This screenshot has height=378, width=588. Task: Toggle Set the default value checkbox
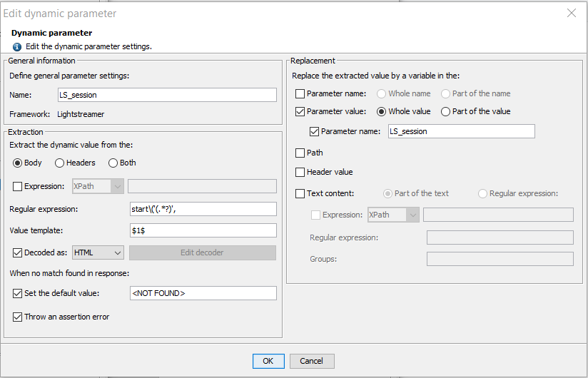(18, 293)
